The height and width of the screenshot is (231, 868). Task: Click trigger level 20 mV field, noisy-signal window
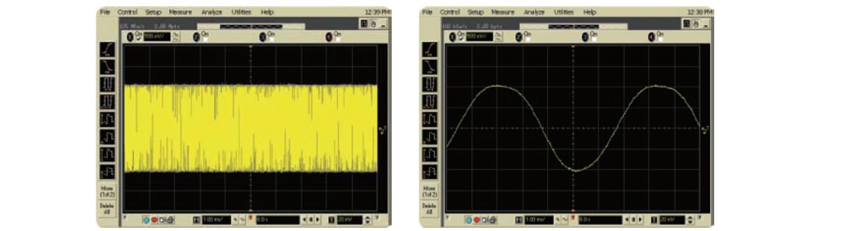[x=349, y=220]
